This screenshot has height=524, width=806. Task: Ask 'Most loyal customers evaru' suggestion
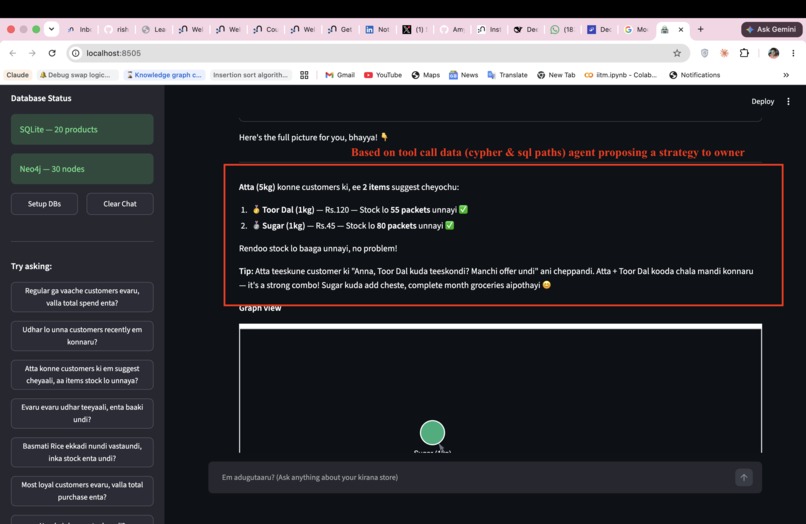(82, 491)
